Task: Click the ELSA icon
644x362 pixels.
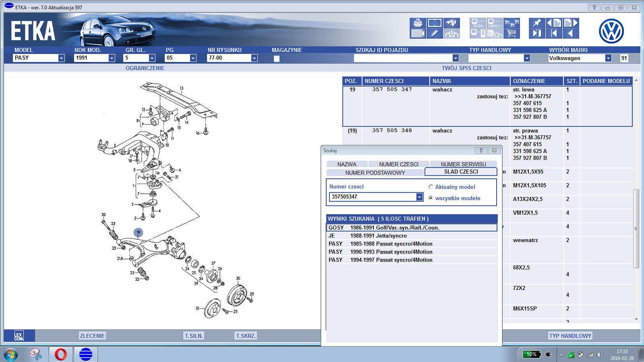Action: click(x=478, y=23)
